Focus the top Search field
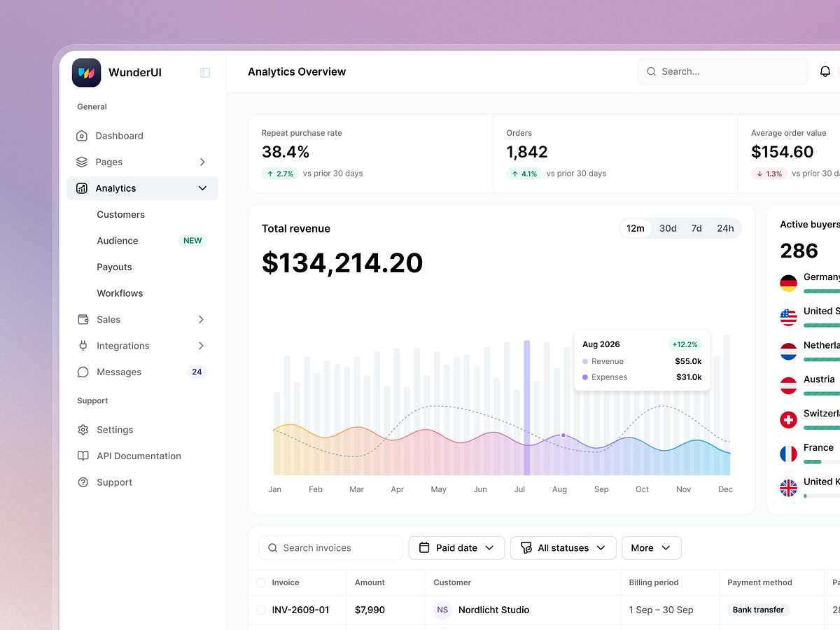Viewport: 840px width, 630px height. [723, 71]
